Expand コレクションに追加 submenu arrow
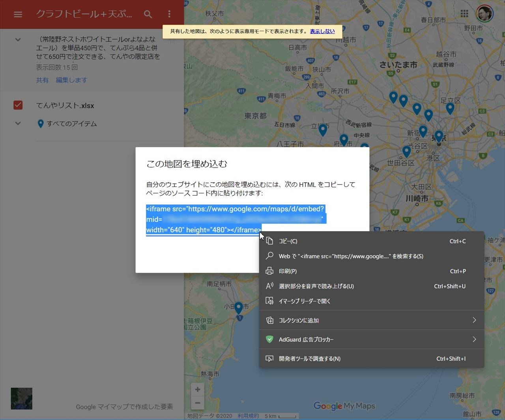The width and height of the screenshot is (505, 420). click(x=474, y=320)
